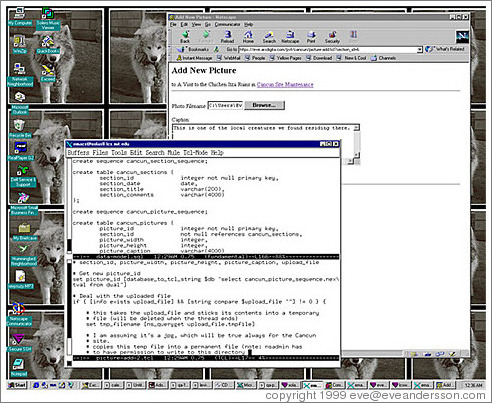Open Yellow Pages from personal toolbar
This screenshot has width=492, height=403.
(285, 58)
